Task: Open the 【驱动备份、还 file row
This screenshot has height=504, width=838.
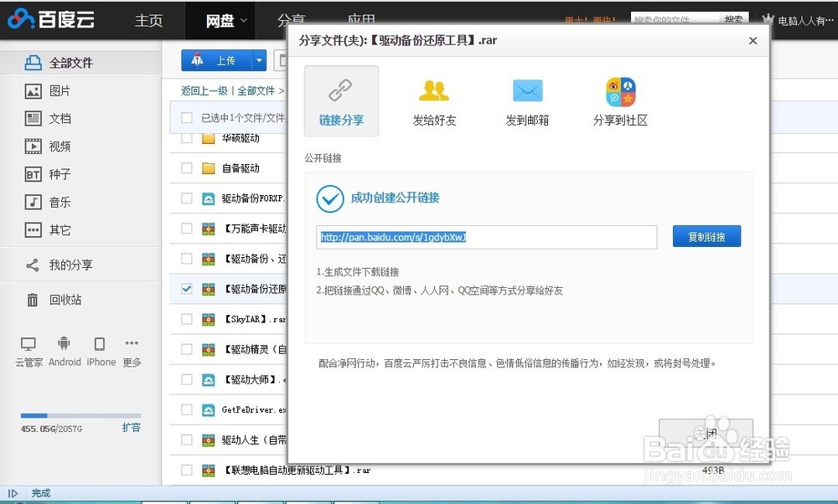Action: point(255,259)
